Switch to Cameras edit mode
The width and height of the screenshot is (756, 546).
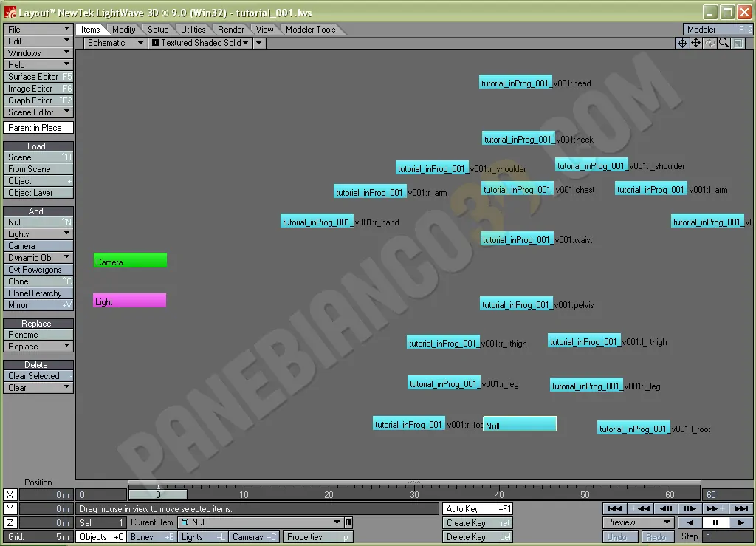coord(254,537)
